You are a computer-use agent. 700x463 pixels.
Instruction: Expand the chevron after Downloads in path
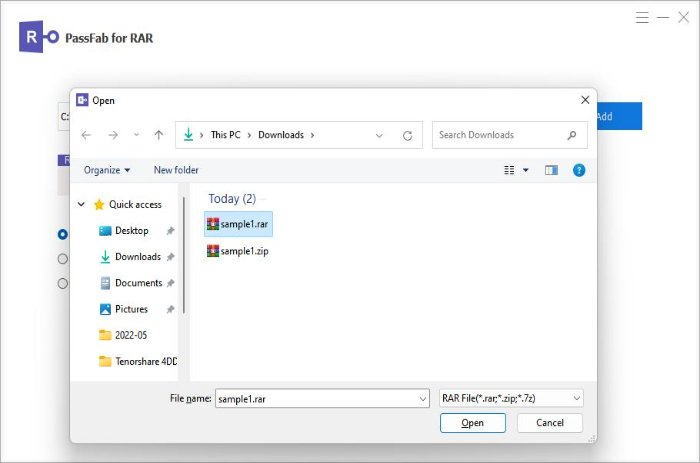coord(312,135)
